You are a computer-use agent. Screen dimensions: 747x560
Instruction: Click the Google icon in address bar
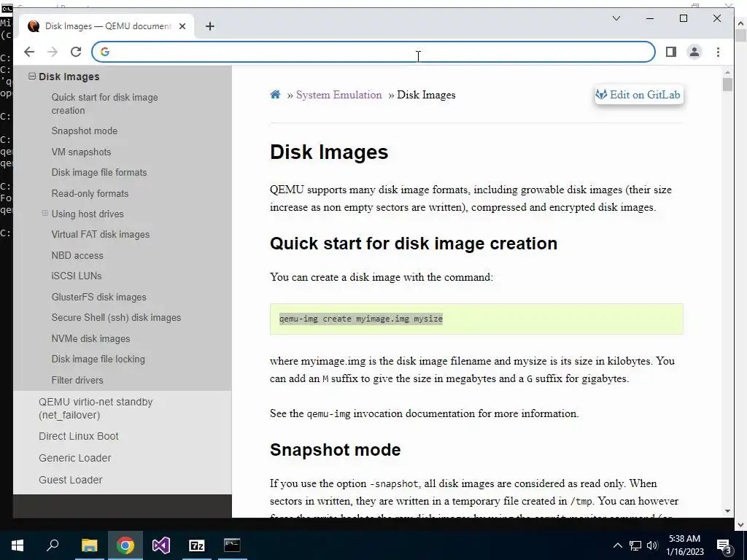[x=105, y=52]
